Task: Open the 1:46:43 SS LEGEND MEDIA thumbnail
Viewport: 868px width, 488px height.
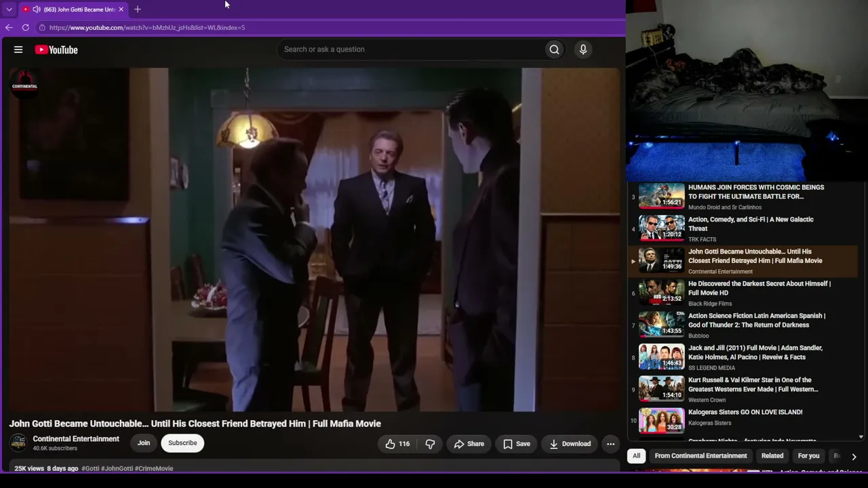Action: click(662, 357)
